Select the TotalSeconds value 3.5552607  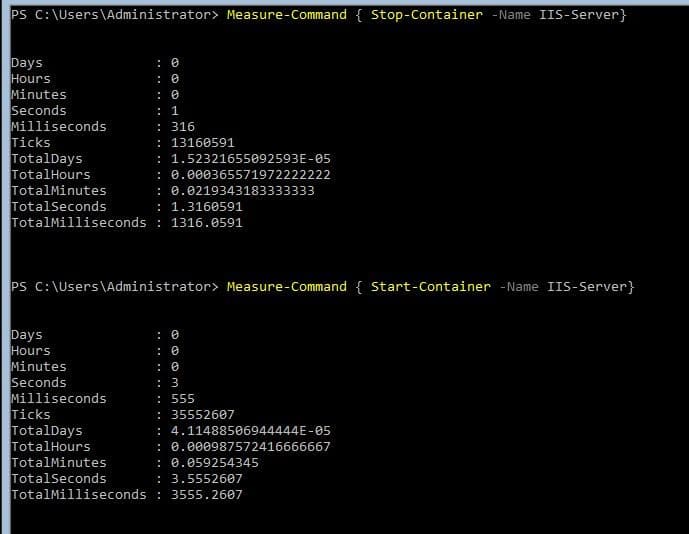point(207,479)
